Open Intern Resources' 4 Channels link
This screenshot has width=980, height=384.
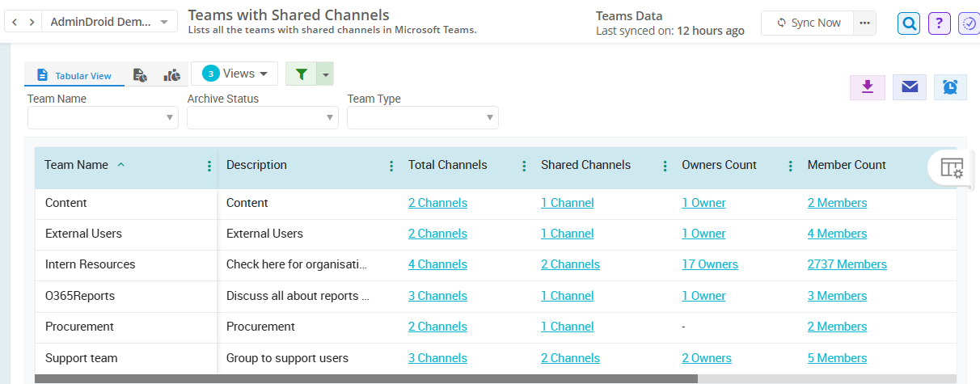point(437,264)
